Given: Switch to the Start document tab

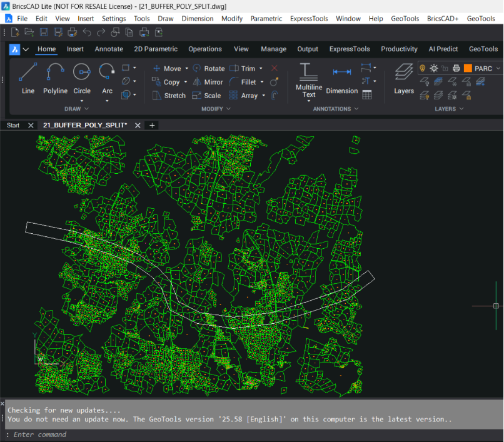Looking at the screenshot, I should click(x=13, y=125).
